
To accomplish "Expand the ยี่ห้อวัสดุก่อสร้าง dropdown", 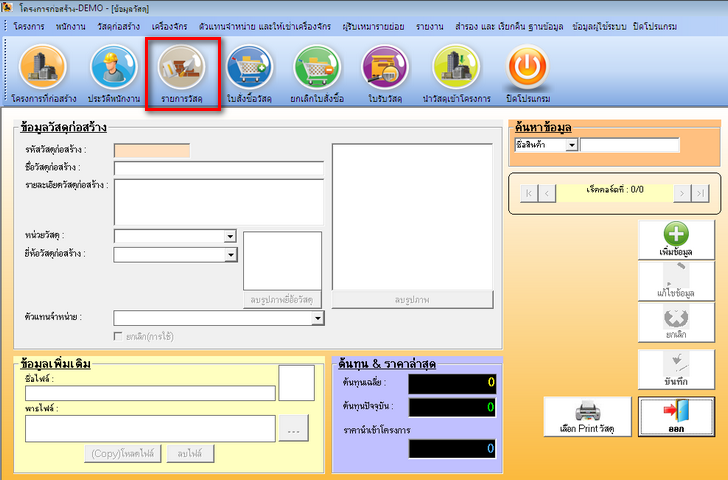I will coord(230,255).
